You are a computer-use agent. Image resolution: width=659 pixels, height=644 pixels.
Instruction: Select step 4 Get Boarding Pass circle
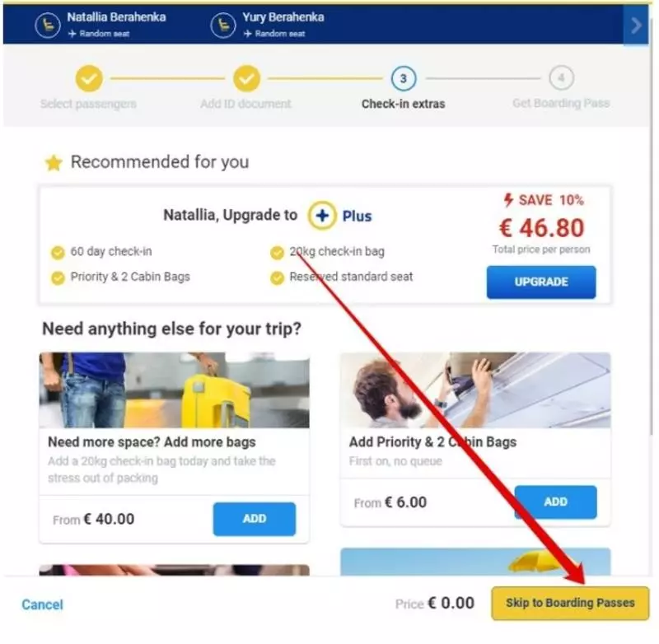pos(561,77)
